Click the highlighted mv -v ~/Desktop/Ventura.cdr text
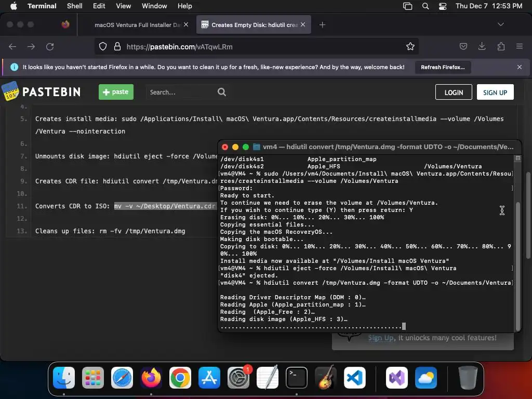Viewport: 532px width, 399px height. tap(165, 206)
